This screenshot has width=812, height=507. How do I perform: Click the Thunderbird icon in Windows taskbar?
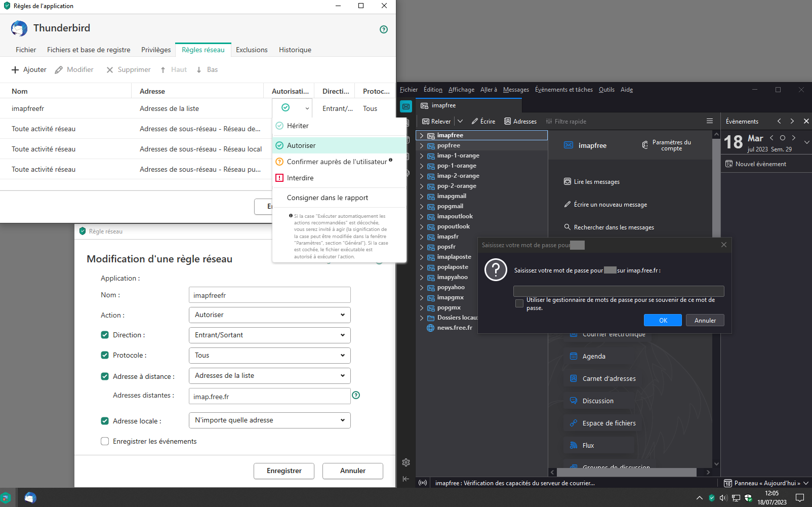tap(30, 498)
